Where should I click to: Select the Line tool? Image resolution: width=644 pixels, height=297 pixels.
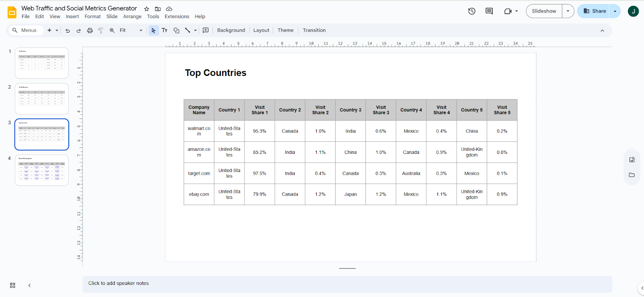[188, 30]
